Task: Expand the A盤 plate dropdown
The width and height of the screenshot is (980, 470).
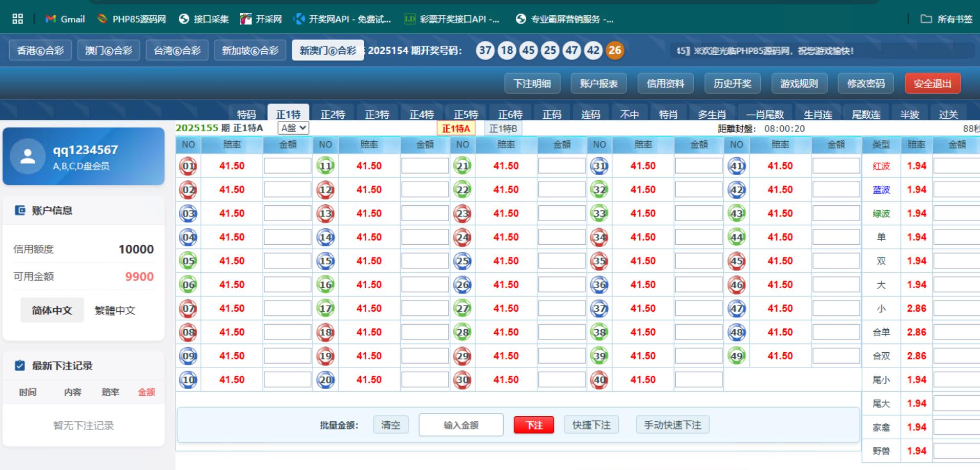Action: point(294,128)
